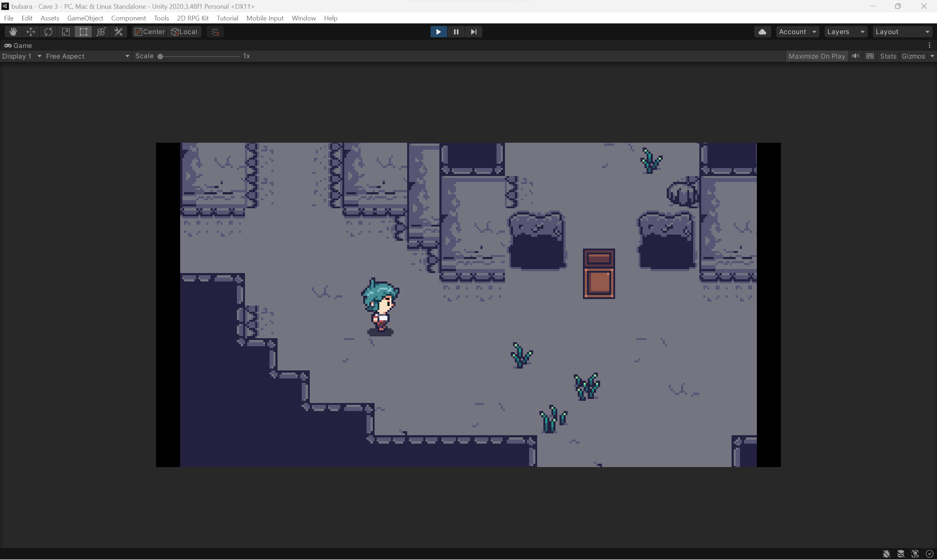
Task: Toggle the Stats overlay
Action: coord(888,56)
